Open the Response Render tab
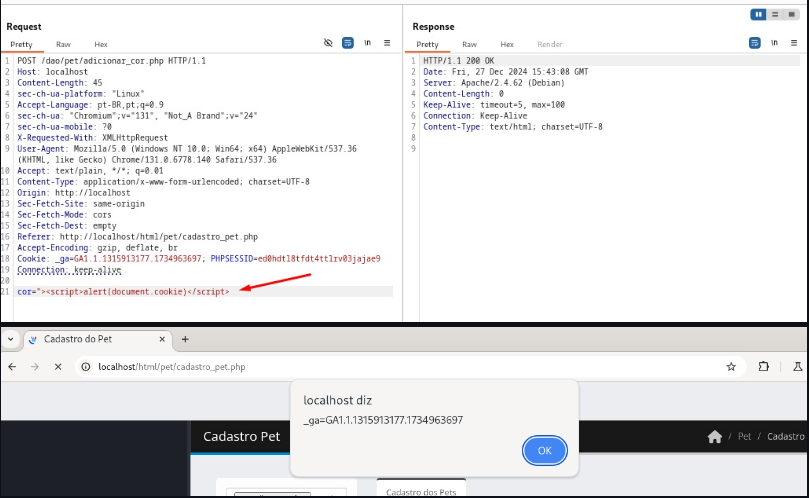This screenshot has width=809, height=498. (x=549, y=44)
